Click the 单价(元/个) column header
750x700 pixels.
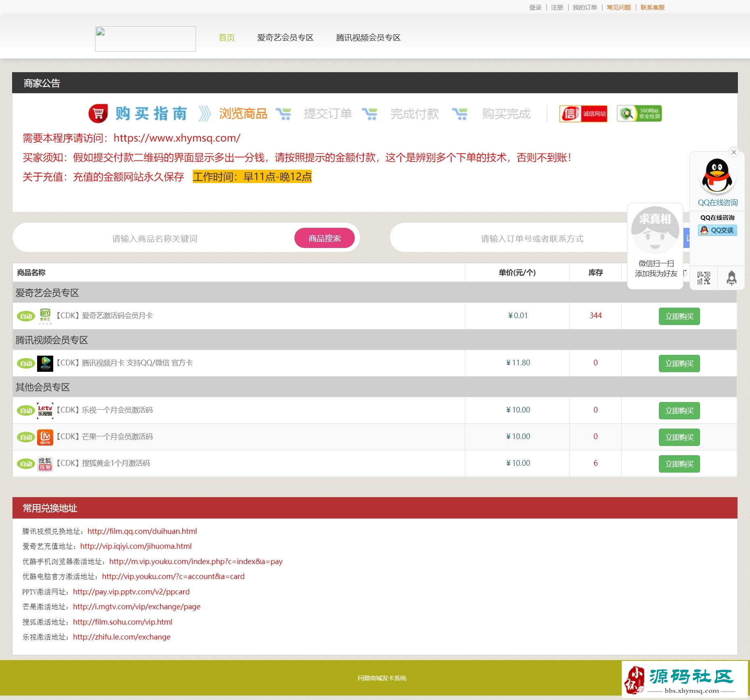tap(517, 273)
